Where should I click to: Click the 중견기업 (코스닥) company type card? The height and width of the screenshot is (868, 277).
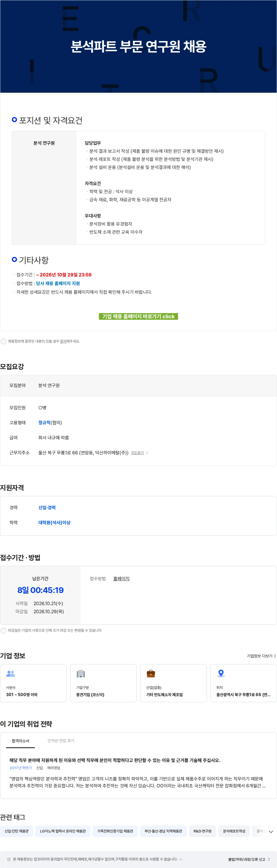click(103, 683)
